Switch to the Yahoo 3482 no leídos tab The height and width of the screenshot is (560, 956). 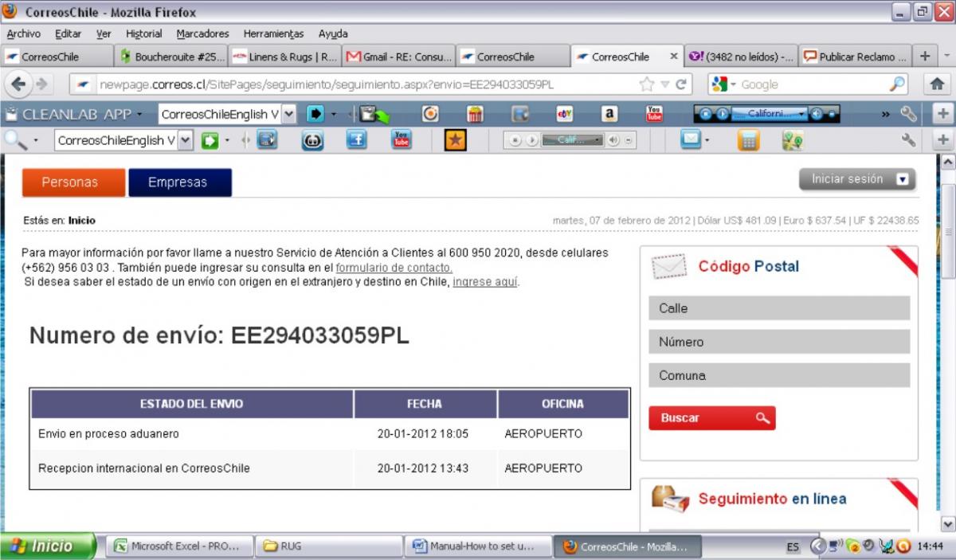(x=741, y=57)
